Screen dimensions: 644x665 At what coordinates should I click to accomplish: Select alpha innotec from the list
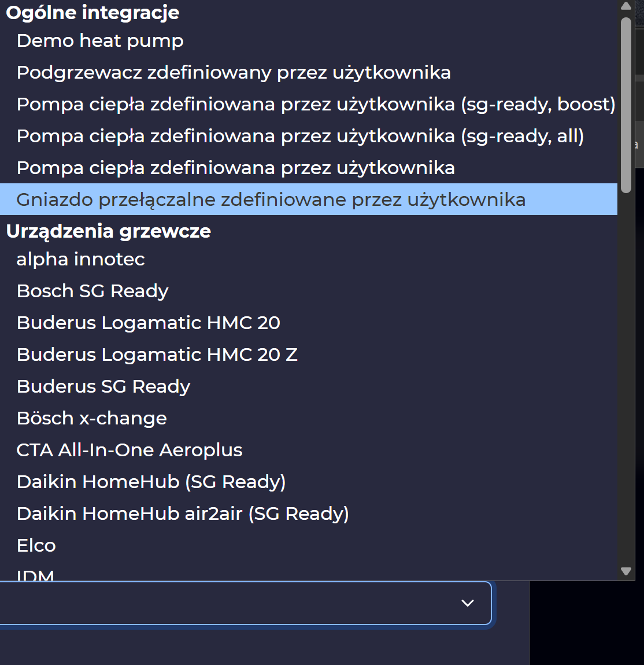[x=80, y=260]
